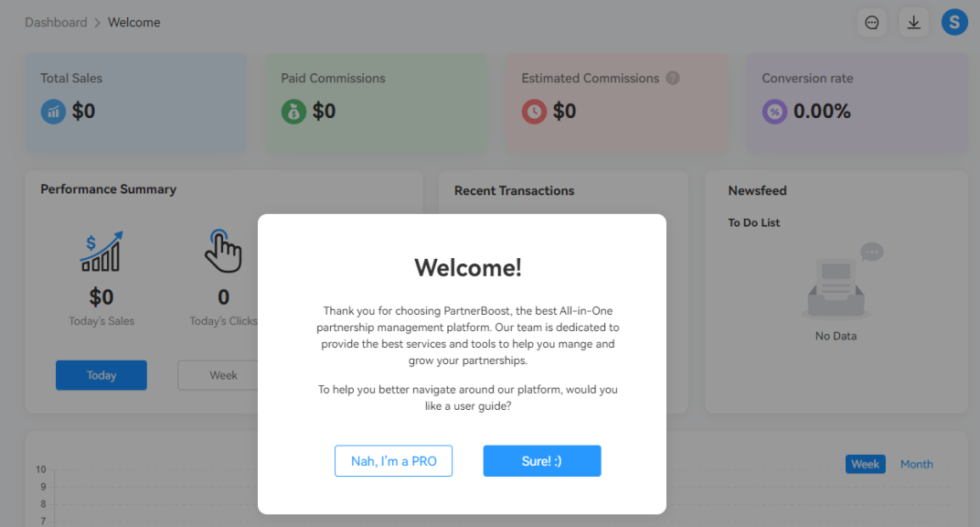Click the Paid Commissions money bag icon

point(293,112)
